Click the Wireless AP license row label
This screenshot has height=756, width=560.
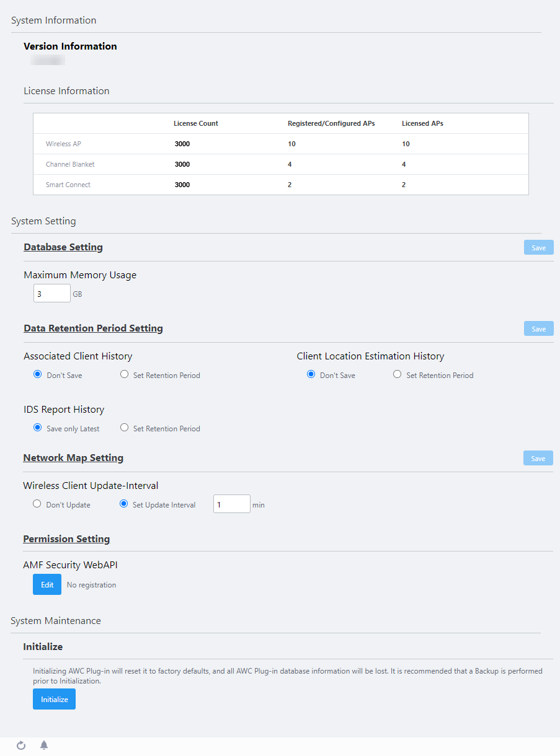pos(63,144)
